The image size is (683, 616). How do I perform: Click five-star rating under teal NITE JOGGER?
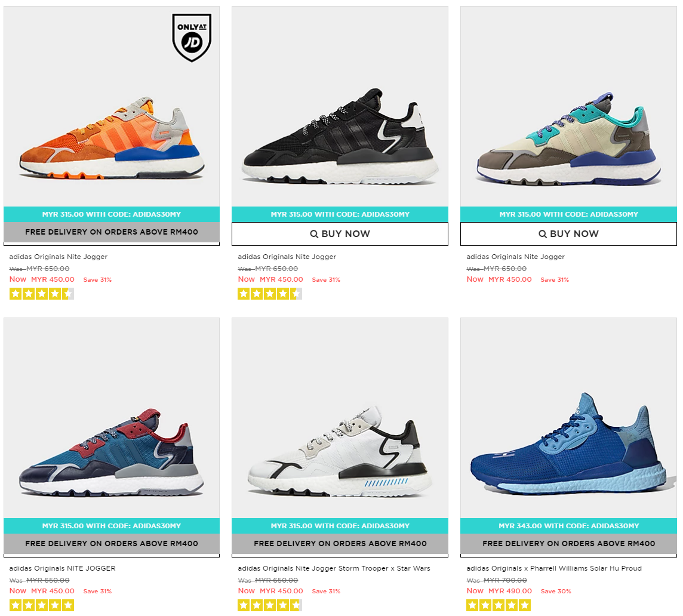click(x=42, y=605)
